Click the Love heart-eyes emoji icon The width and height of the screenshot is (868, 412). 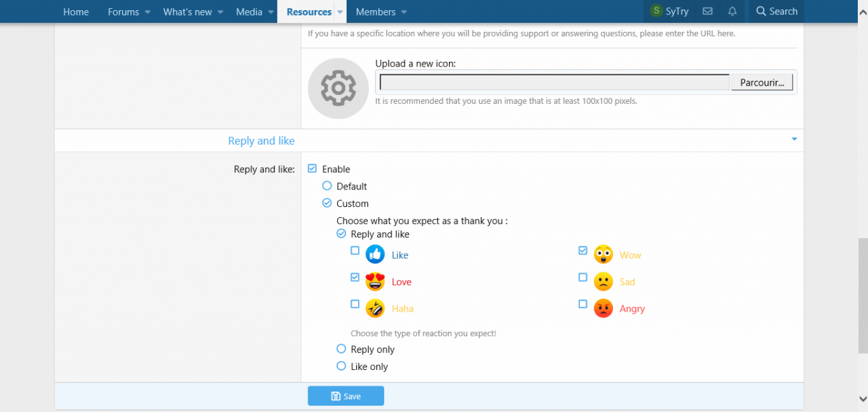point(375,281)
